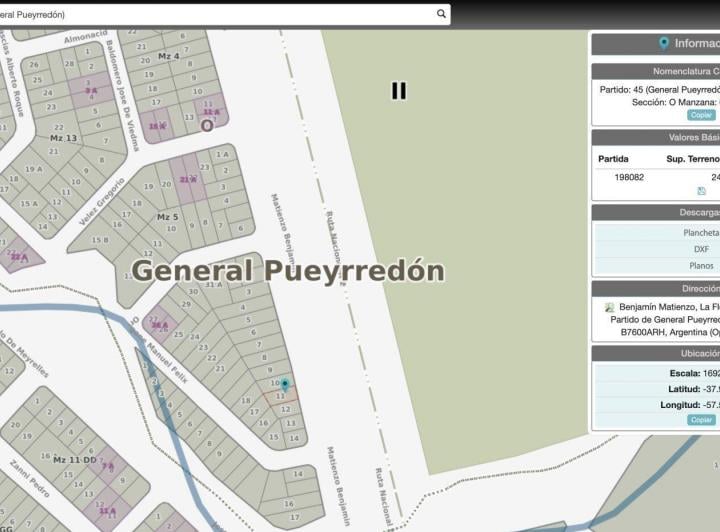The image size is (720, 532).
Task: Select the purple parcel 26 A
Action: click(160, 325)
